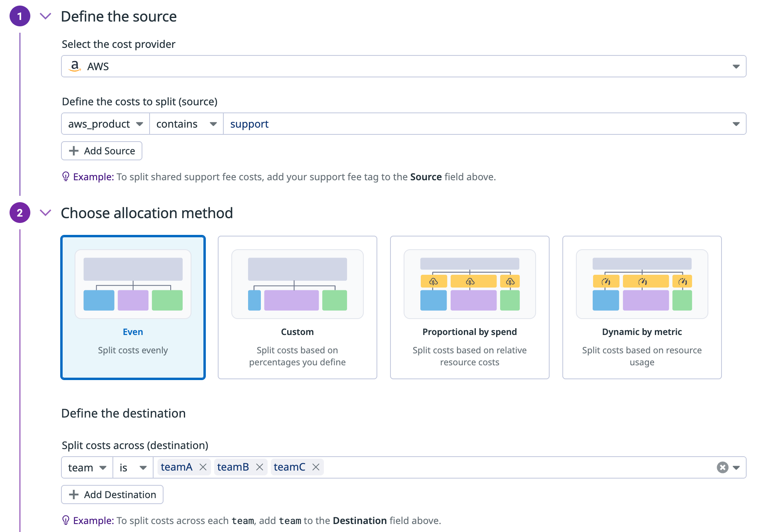Open the AWS cost provider dropdown
Image resolution: width=757 pixels, height=532 pixels.
click(403, 66)
